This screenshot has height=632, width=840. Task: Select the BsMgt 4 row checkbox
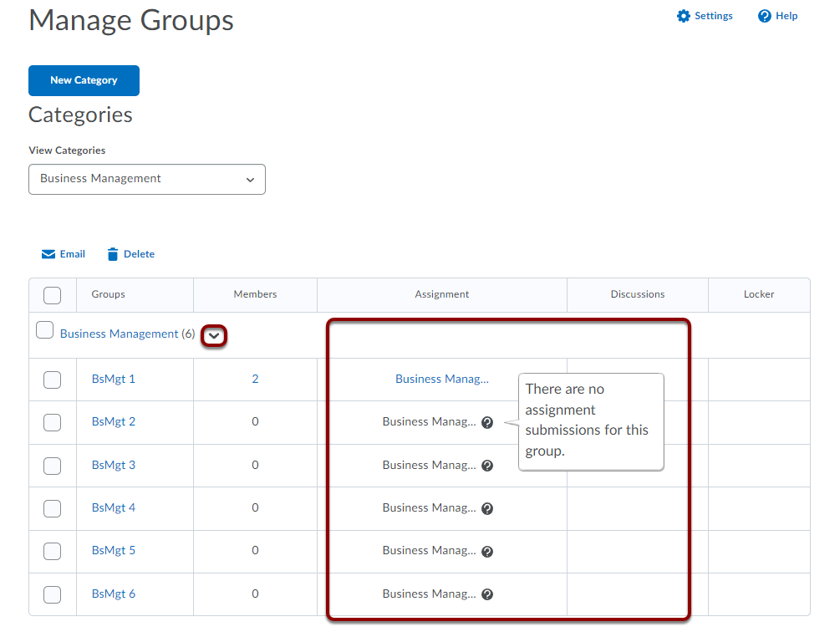[x=52, y=508]
